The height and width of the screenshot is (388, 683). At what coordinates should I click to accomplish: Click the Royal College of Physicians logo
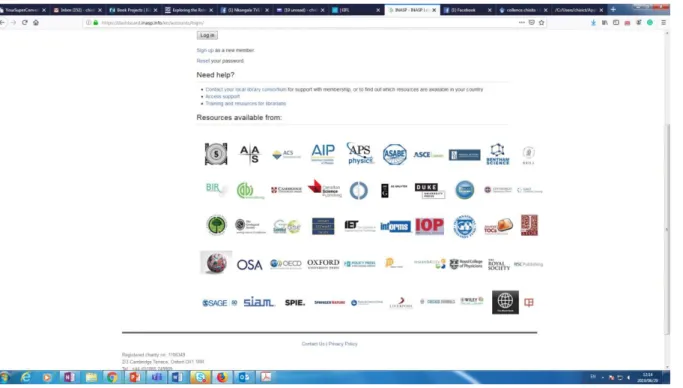click(466, 264)
